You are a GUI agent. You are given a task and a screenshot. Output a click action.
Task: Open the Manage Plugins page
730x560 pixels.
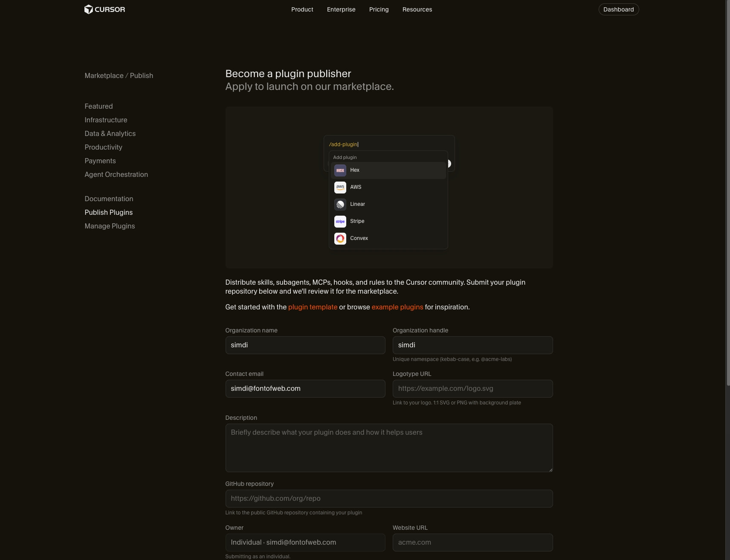tap(110, 226)
